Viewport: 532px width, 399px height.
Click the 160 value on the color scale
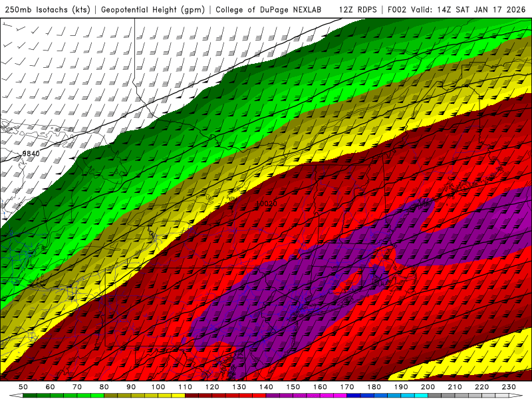[x=320, y=387]
